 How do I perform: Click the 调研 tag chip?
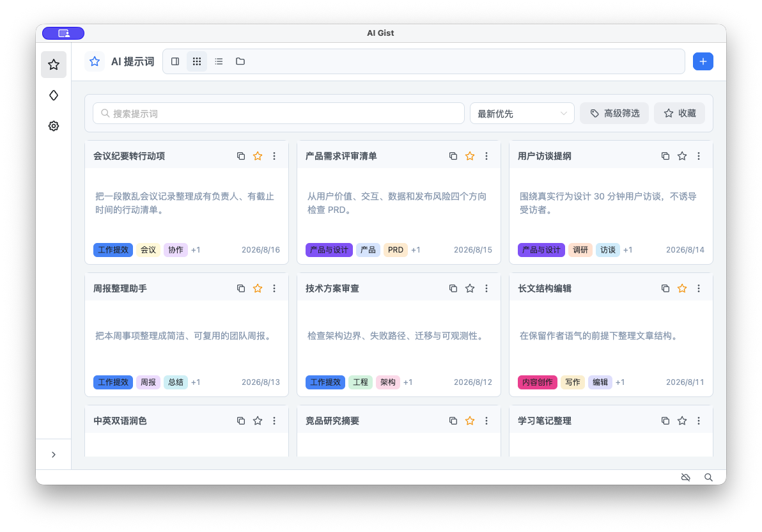coord(580,250)
